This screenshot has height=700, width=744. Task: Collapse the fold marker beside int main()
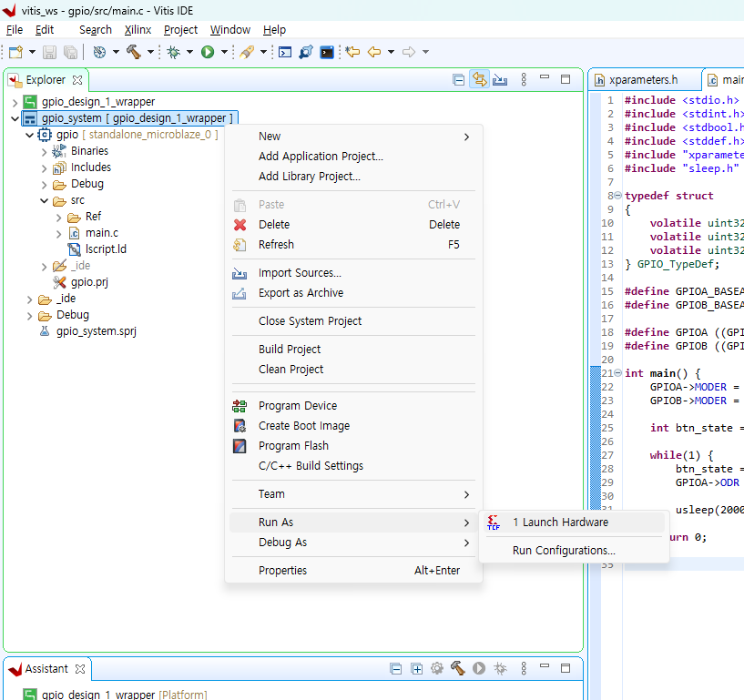[617, 373]
